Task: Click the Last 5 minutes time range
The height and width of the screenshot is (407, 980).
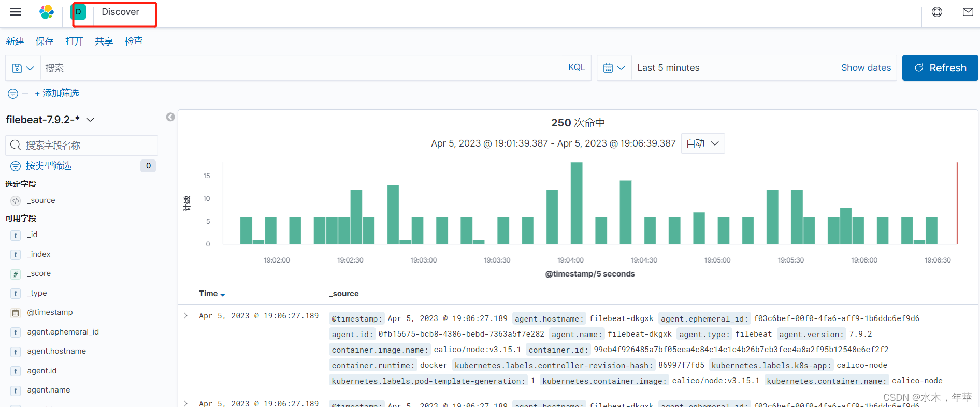Action: pos(668,68)
